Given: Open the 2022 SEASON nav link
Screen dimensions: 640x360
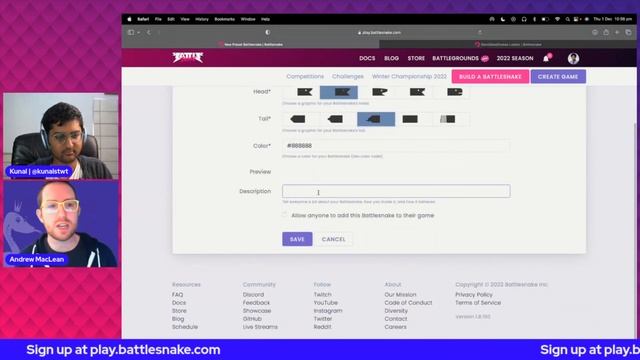Looking at the screenshot, I should click(515, 58).
